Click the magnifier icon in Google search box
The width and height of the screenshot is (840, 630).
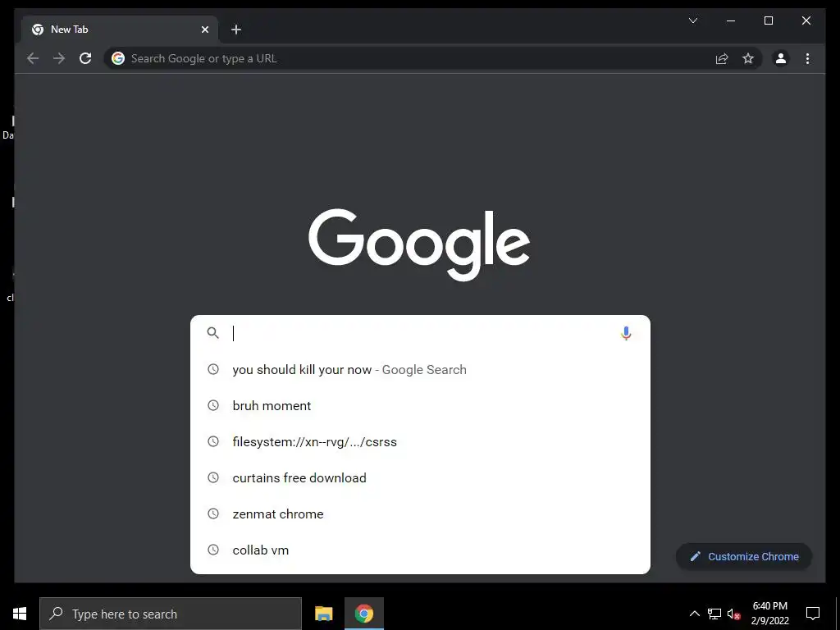pos(213,333)
